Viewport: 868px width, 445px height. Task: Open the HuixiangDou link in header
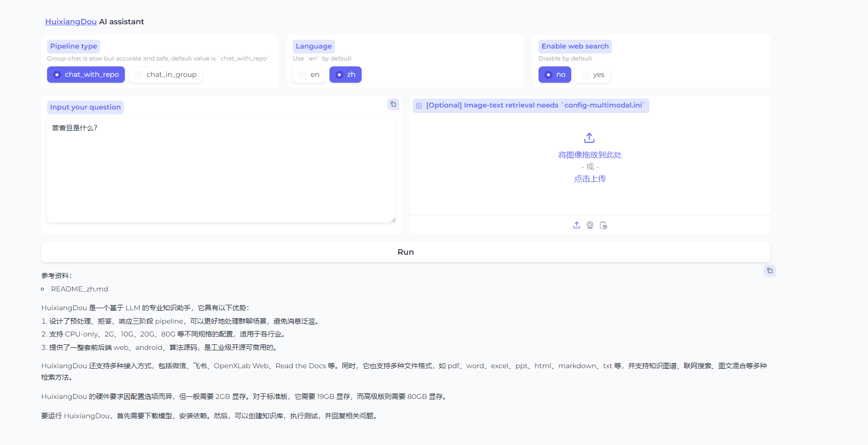pyautogui.click(x=71, y=22)
